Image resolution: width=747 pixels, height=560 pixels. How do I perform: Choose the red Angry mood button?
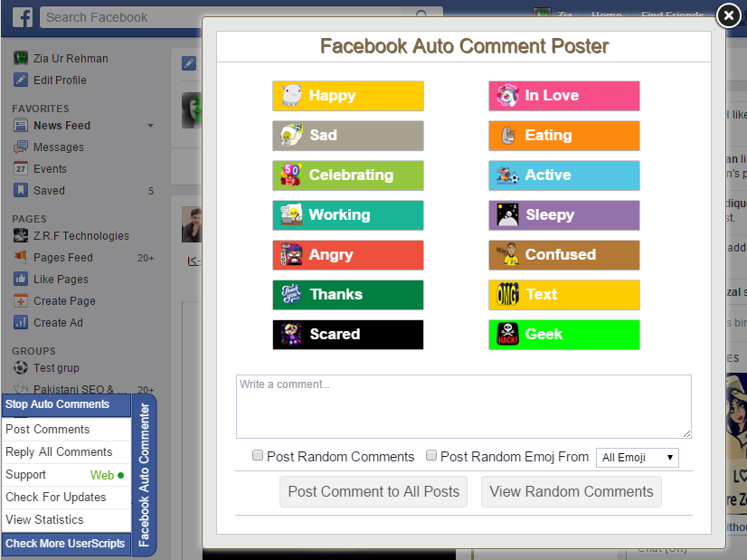click(348, 255)
